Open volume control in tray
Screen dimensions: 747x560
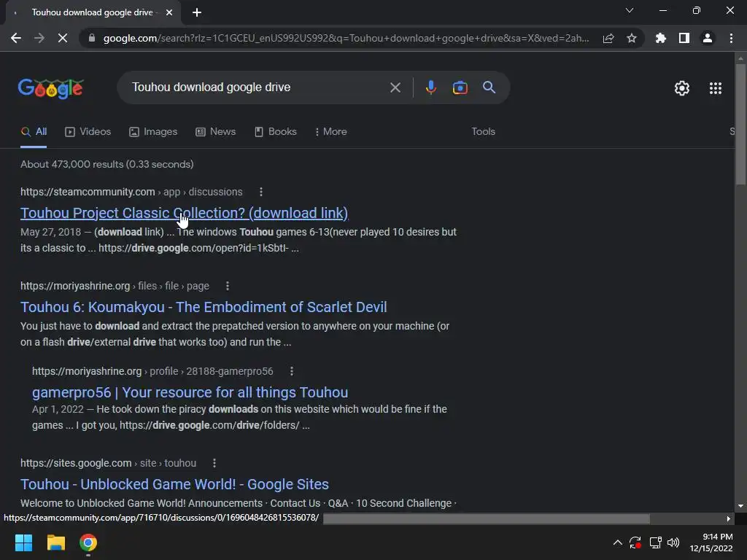[x=673, y=542]
